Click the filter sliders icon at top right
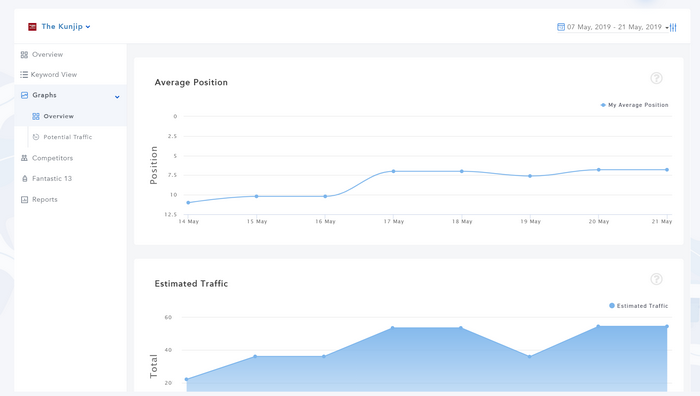This screenshot has height=396, width=700. click(673, 27)
